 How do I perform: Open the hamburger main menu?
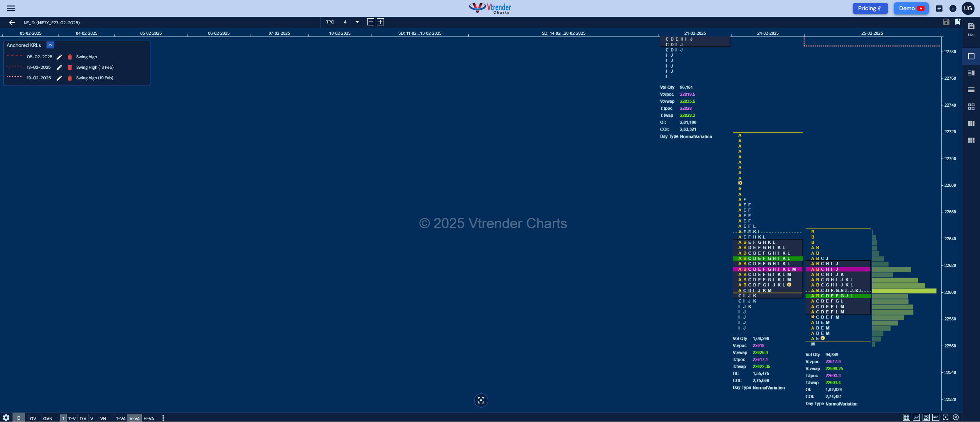pos(11,8)
